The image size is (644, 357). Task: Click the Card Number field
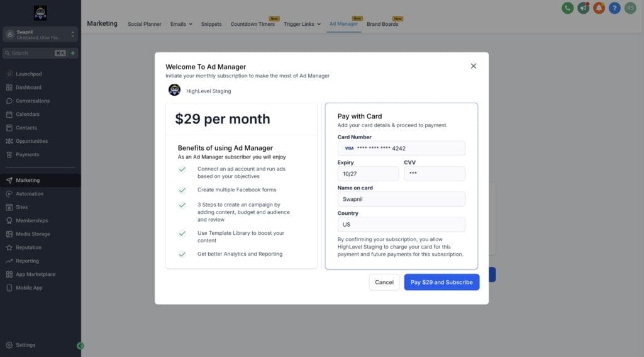pyautogui.click(x=401, y=148)
